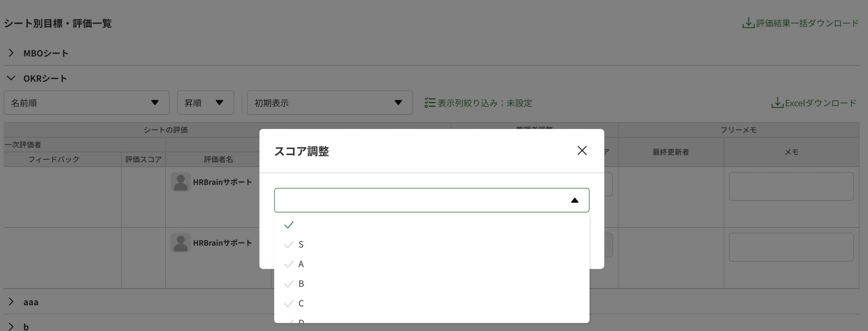868x331 pixels.
Task: Select score option B
Action: [x=302, y=283]
